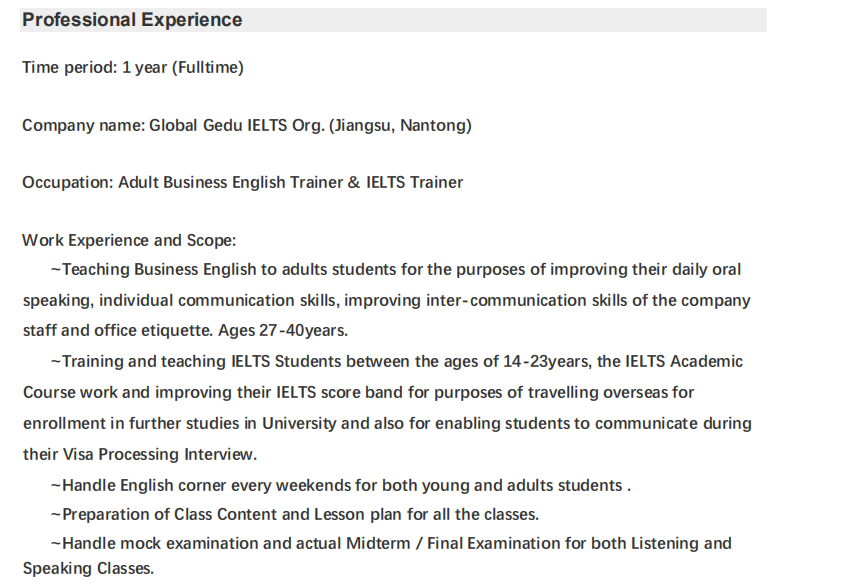The height and width of the screenshot is (585, 843).
Task: Click the line starting "speaking, individual communication skills"
Action: click(x=386, y=301)
